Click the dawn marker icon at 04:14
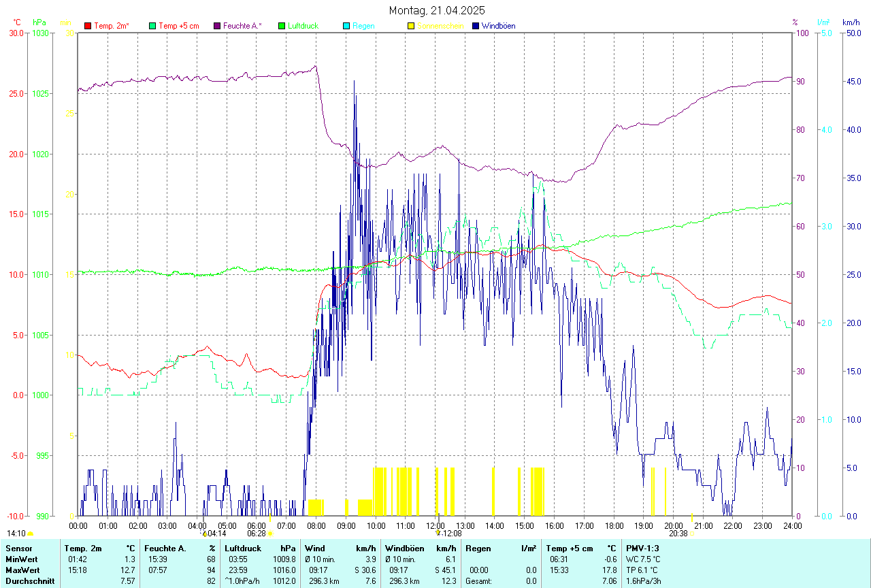This screenshot has height=588, width=871. [205, 534]
